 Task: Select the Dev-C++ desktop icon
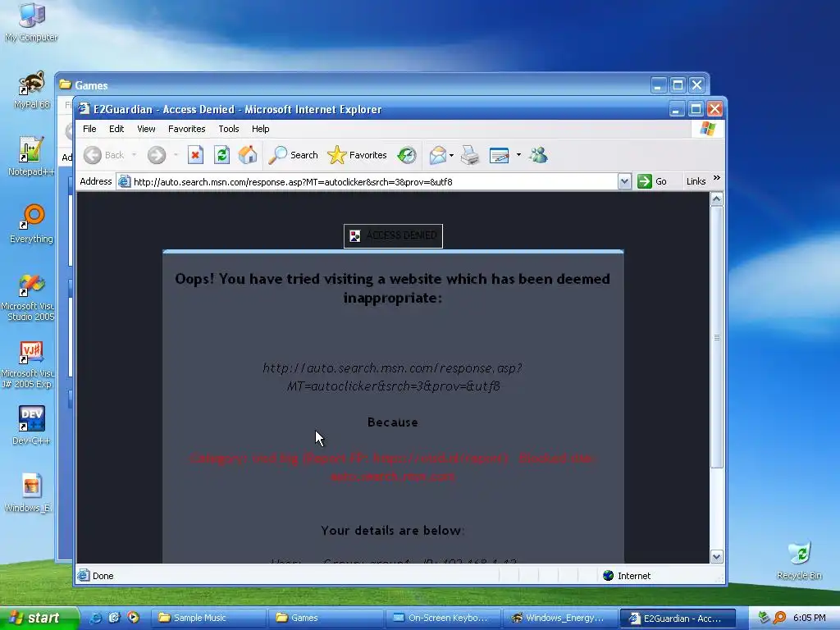32,426
